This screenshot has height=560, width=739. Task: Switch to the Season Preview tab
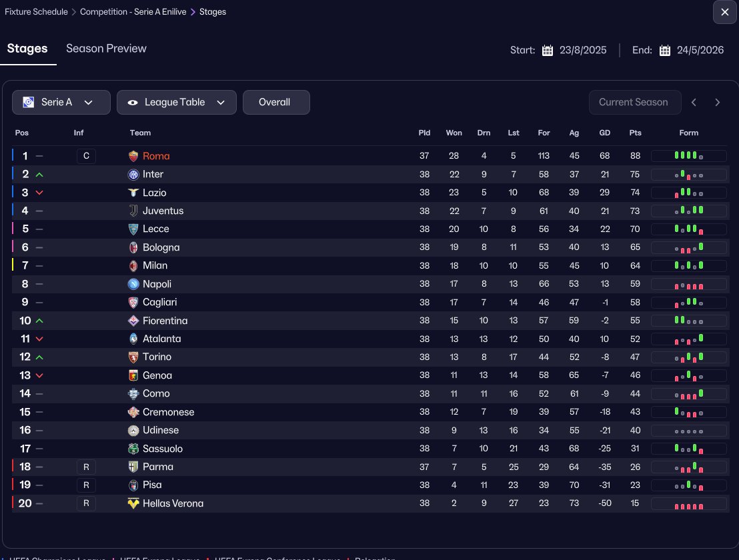[x=106, y=49]
